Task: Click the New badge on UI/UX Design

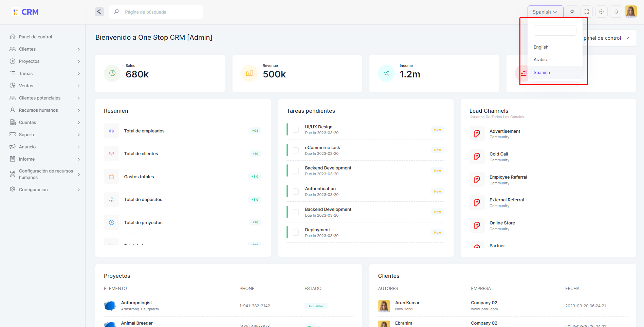Action: (437, 130)
